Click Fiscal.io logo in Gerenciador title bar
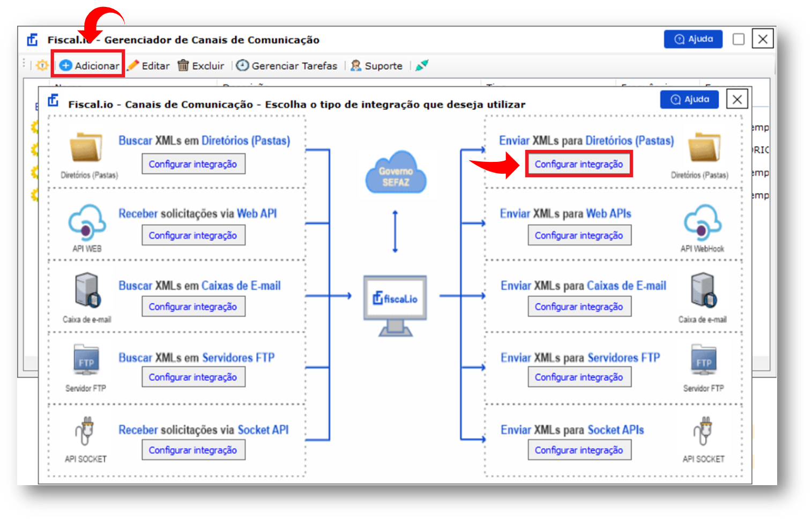This screenshot has height=520, width=812. (x=33, y=40)
